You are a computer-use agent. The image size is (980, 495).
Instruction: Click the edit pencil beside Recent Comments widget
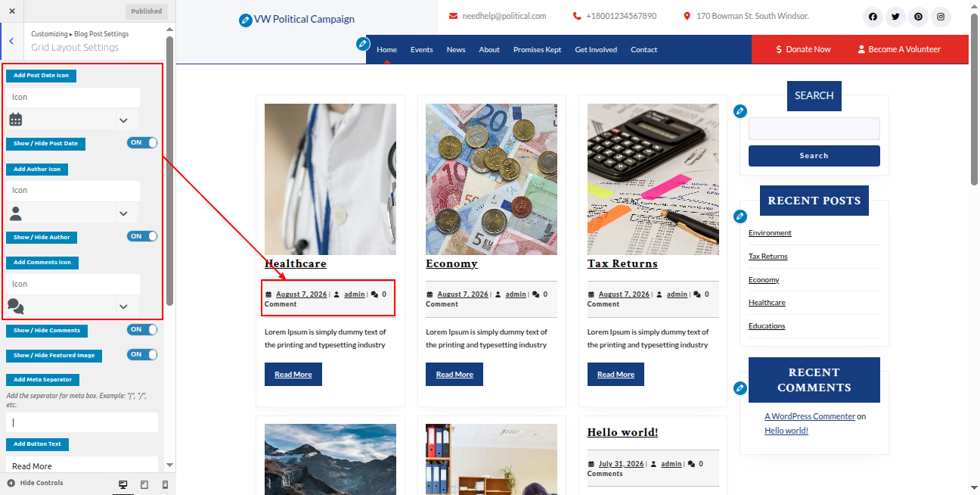pos(740,388)
